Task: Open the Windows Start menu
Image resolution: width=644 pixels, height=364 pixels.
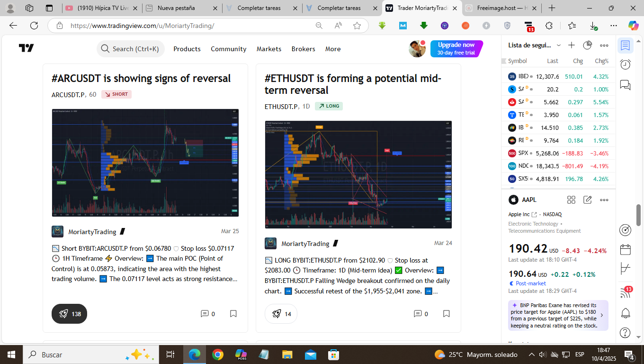Action: [x=11, y=354]
